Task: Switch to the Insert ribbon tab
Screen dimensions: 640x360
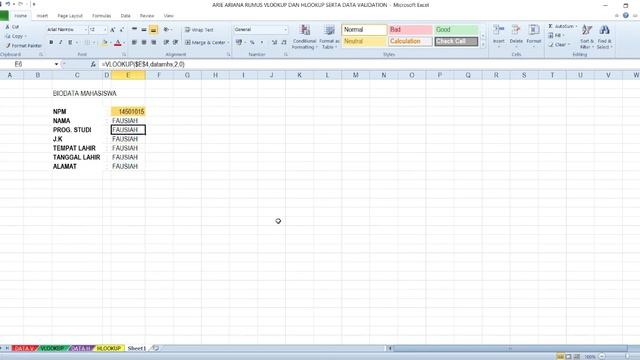Action: pos(42,16)
